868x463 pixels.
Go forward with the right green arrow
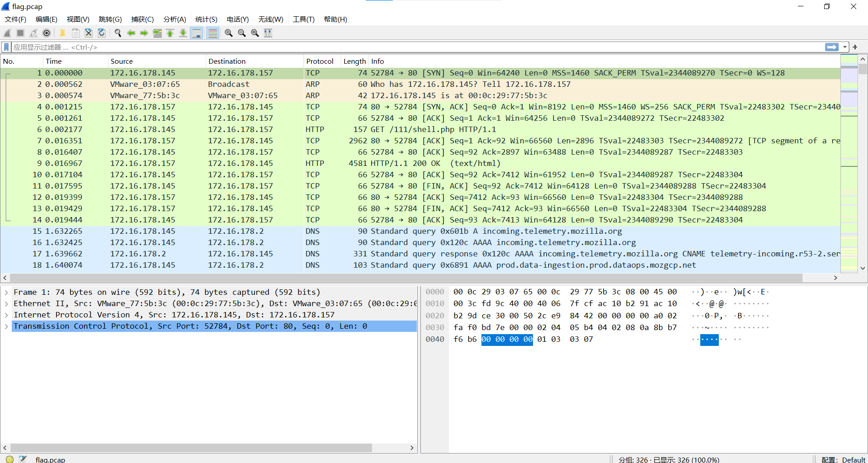tap(144, 33)
